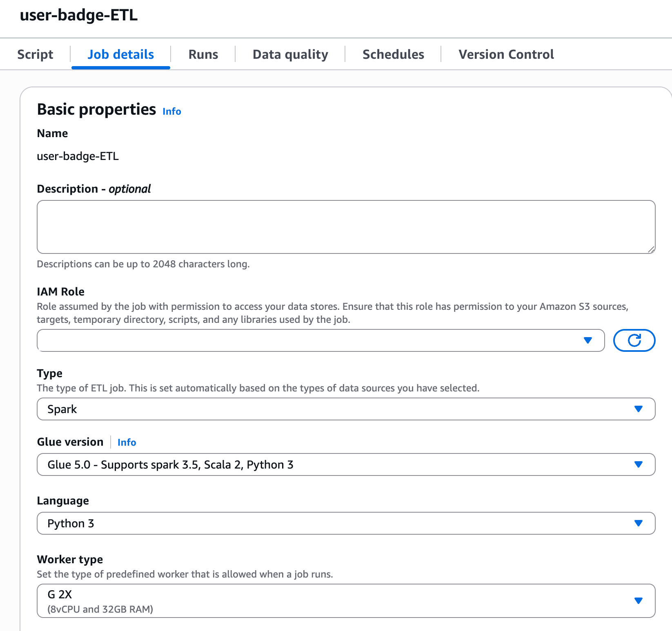
Task: Click into the Description text area
Action: (345, 227)
